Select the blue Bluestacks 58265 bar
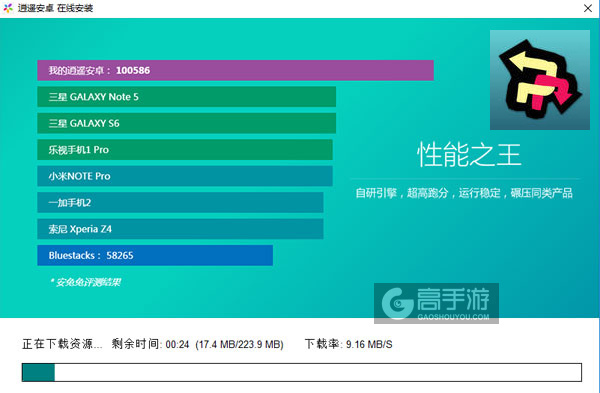Viewport: 600px width, 393px height. (155, 255)
